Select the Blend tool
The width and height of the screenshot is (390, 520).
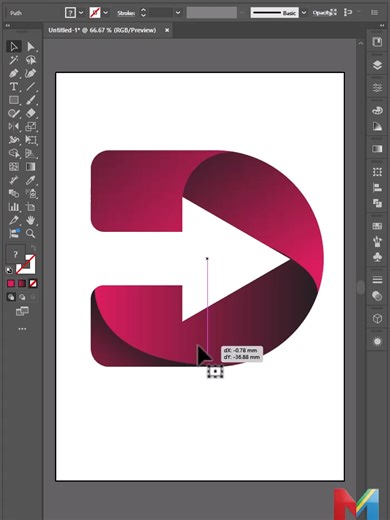[x=14, y=194]
